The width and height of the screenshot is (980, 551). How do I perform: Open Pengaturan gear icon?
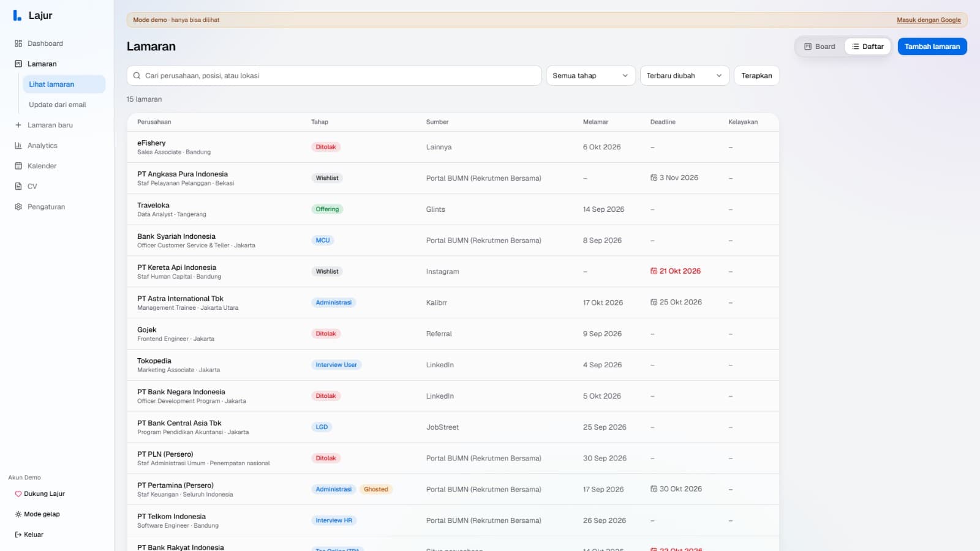tap(18, 207)
